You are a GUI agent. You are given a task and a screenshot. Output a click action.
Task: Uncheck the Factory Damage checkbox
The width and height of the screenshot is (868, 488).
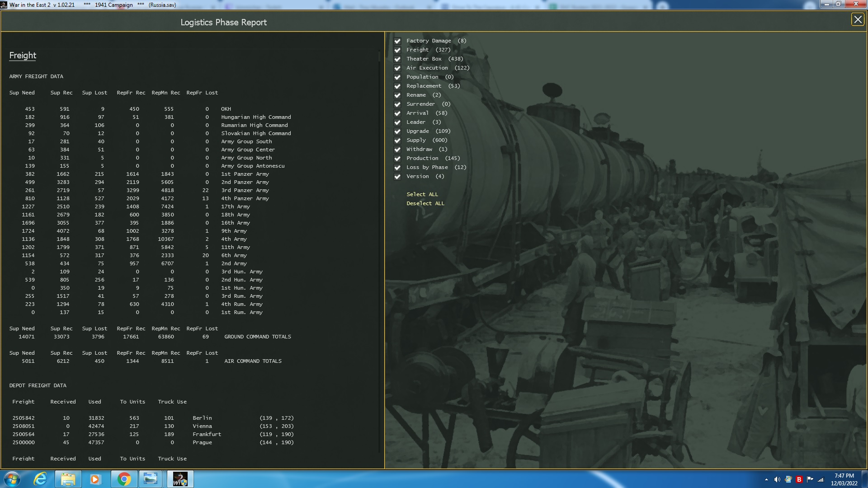point(397,41)
